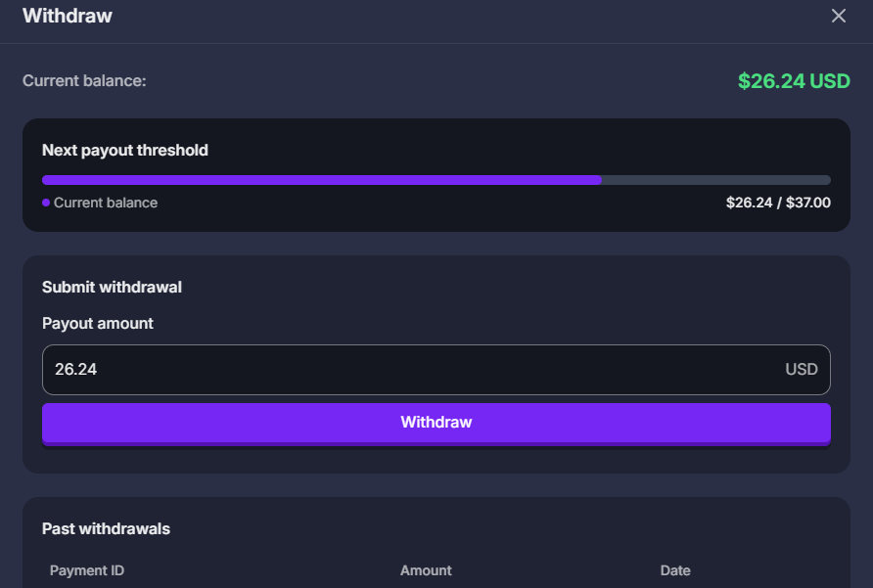Click the USD currency suffix in input

pos(802,370)
